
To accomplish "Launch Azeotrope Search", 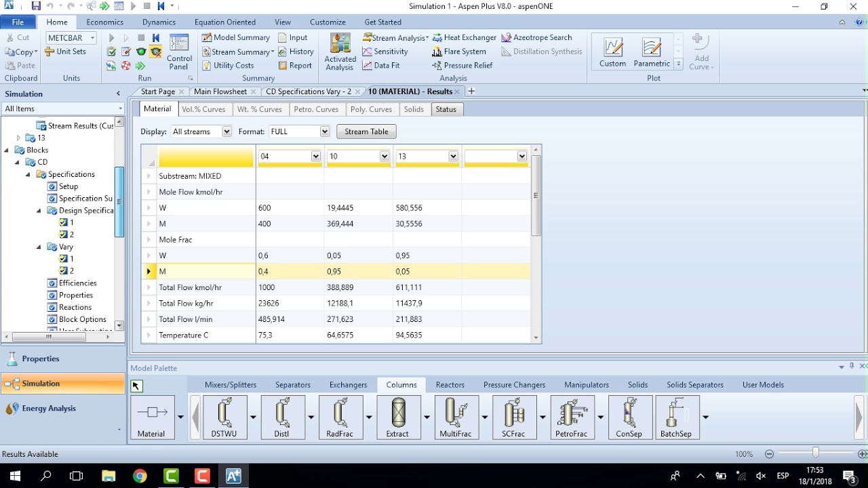I will tap(537, 38).
